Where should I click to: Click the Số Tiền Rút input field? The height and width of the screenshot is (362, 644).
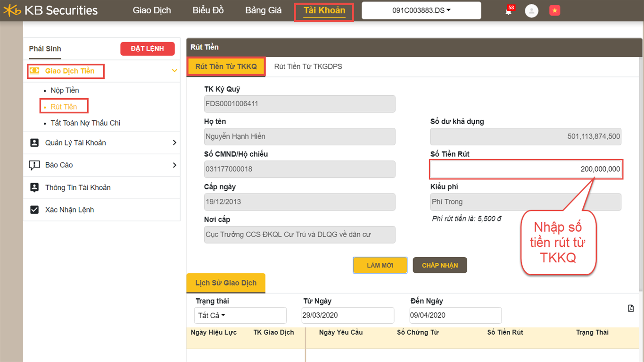click(526, 169)
